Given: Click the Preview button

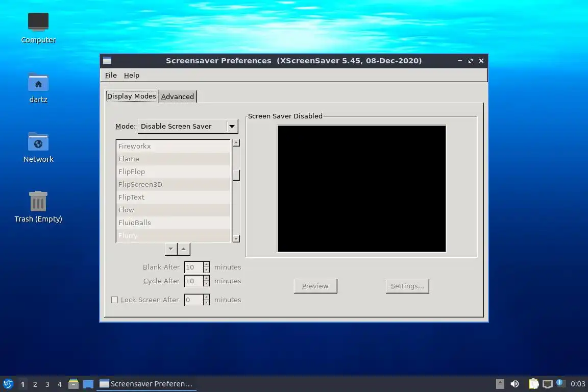Looking at the screenshot, I should tap(315, 286).
